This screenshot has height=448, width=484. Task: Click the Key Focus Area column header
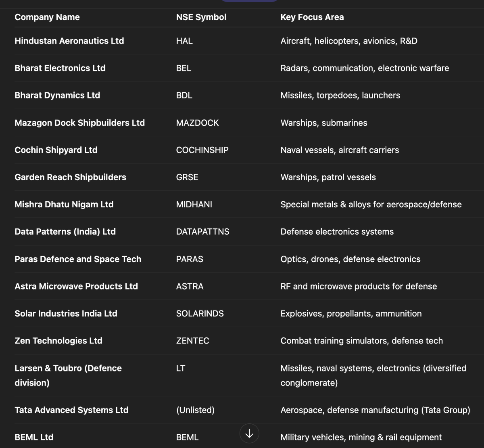(x=312, y=17)
